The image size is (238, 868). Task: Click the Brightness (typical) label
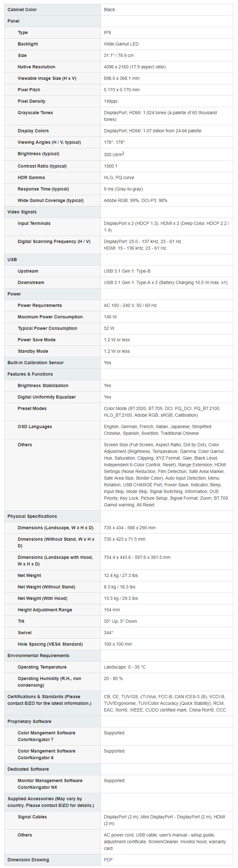(x=38, y=154)
